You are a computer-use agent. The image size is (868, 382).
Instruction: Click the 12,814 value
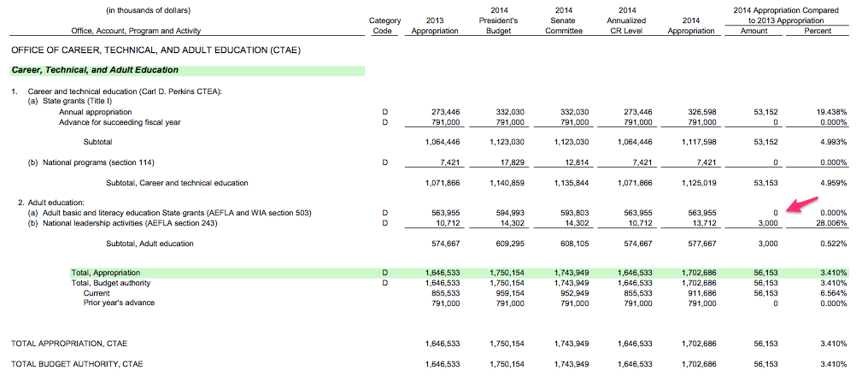coord(577,162)
